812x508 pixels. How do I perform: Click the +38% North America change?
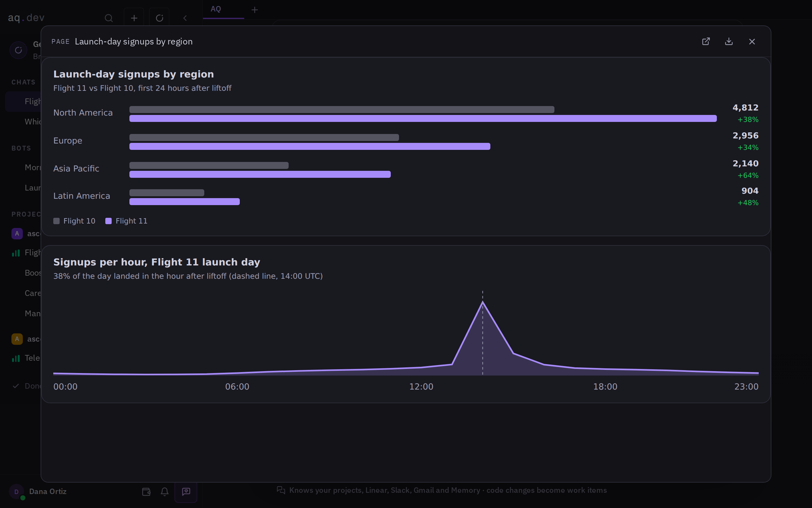tap(748, 120)
